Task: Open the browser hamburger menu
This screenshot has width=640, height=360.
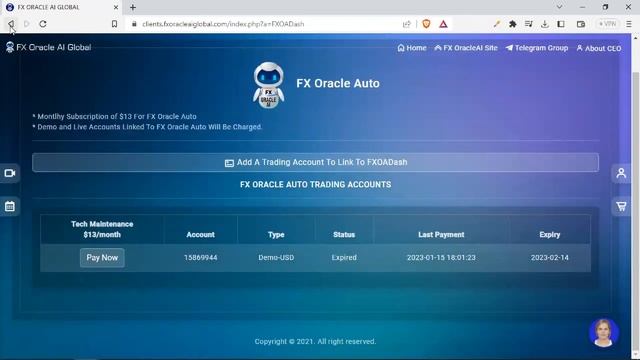Action: click(629, 24)
